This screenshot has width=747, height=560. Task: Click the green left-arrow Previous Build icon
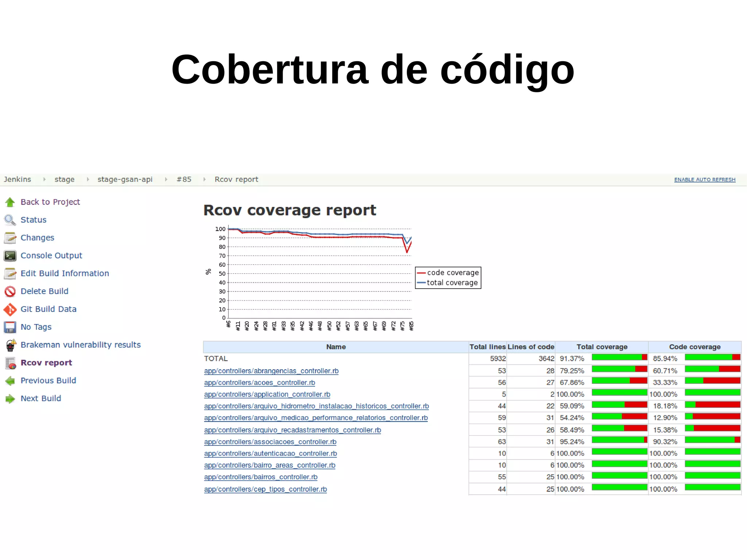point(10,381)
